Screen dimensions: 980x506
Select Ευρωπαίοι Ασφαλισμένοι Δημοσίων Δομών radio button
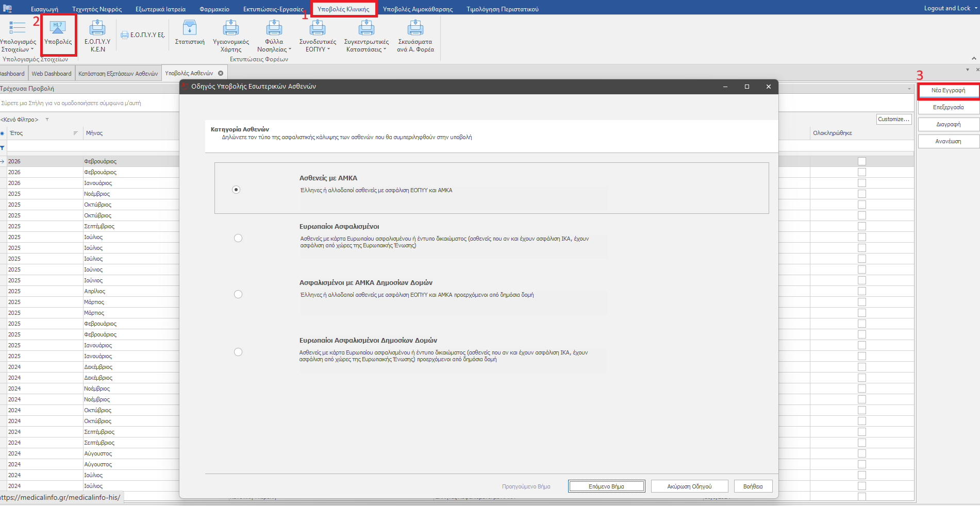[238, 352]
